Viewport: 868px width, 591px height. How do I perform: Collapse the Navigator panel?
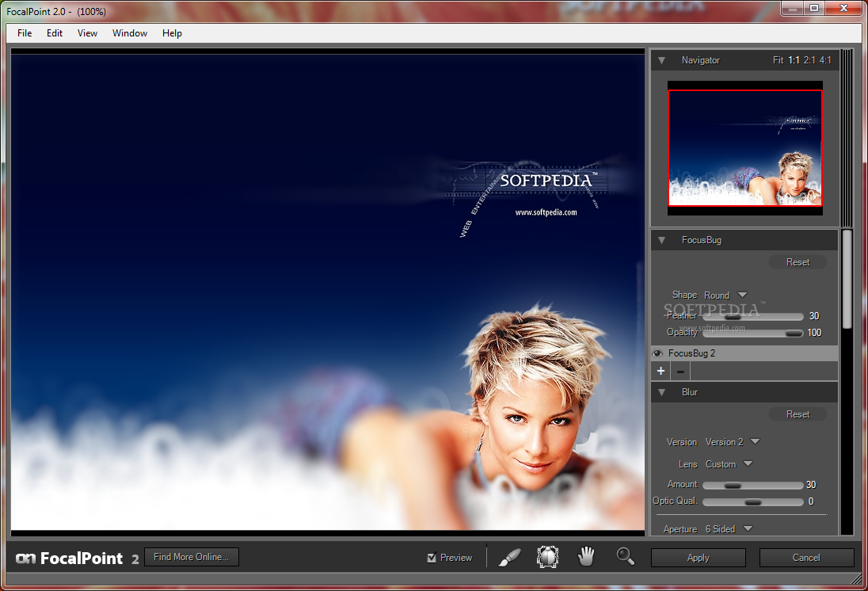pyautogui.click(x=661, y=60)
